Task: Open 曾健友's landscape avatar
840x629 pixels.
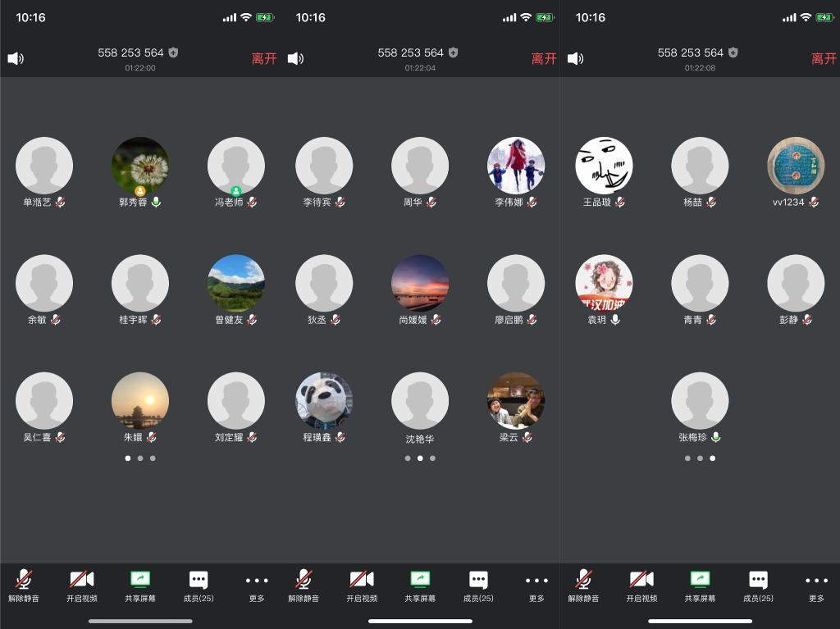Action: (x=236, y=283)
